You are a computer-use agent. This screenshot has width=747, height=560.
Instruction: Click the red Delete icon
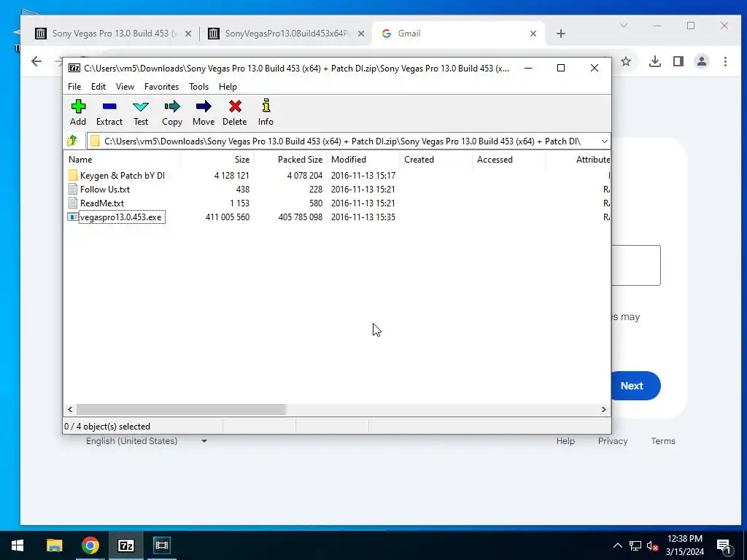(x=235, y=106)
